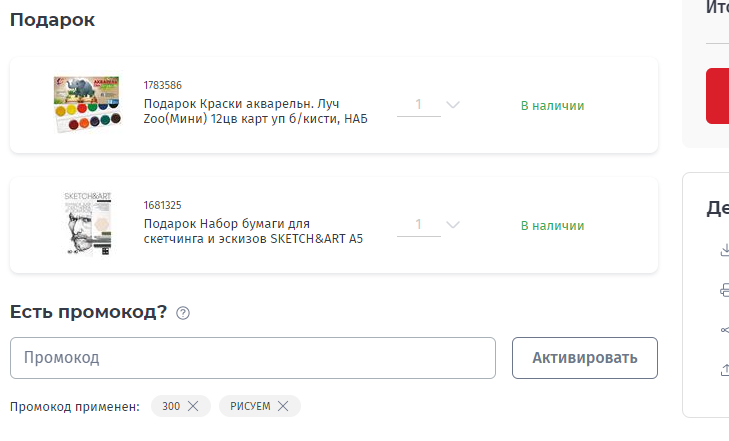Image resolution: width=729 pixels, height=441 pixels.
Task: Click the download icon in side panel
Action: click(x=724, y=250)
